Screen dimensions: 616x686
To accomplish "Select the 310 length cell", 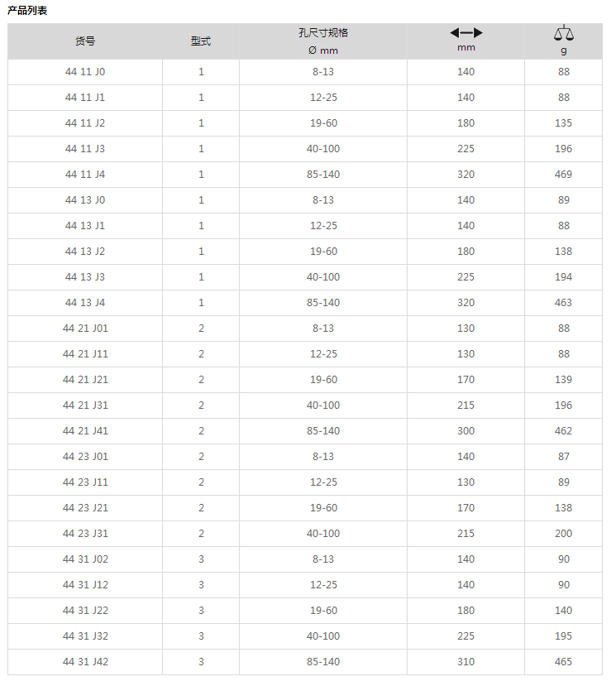I will click(x=466, y=661).
